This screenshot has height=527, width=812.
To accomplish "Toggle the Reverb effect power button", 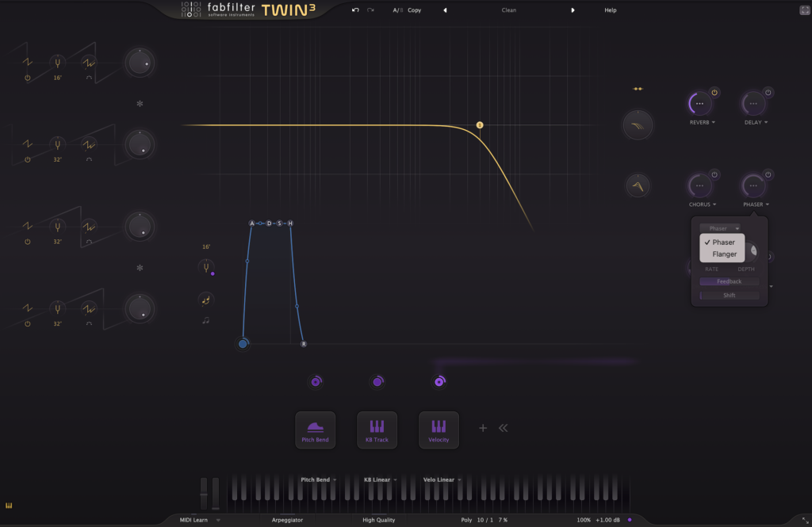I will (x=714, y=93).
